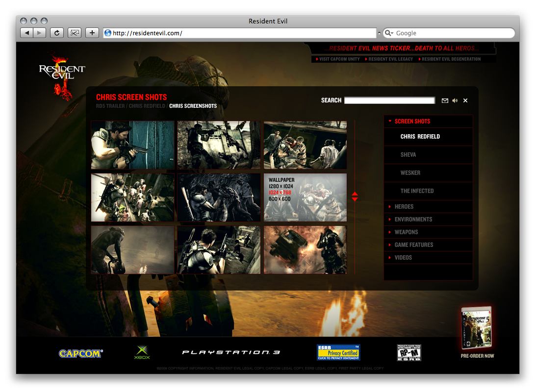536x392 pixels.
Task: Click the PlayStation 3 logo
Action: pyautogui.click(x=231, y=352)
